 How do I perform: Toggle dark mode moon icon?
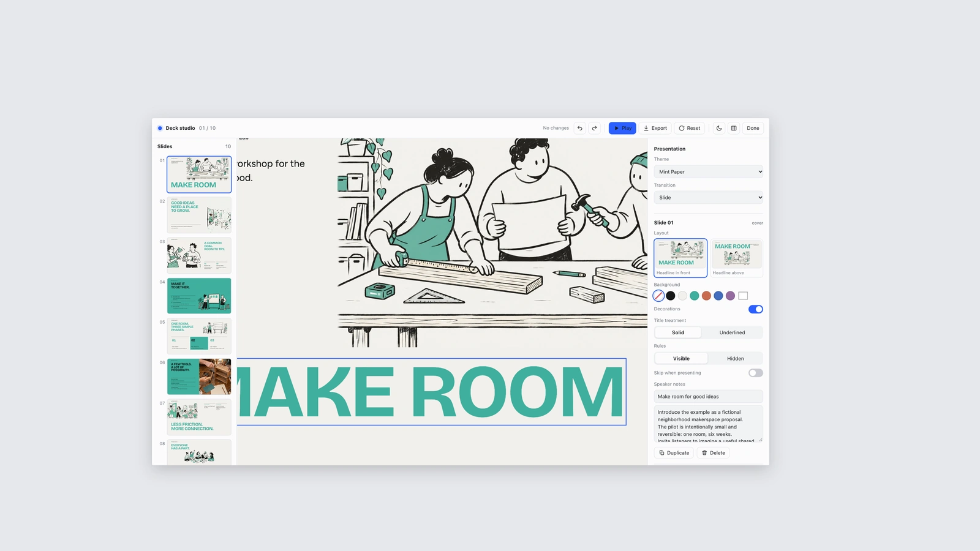719,128
